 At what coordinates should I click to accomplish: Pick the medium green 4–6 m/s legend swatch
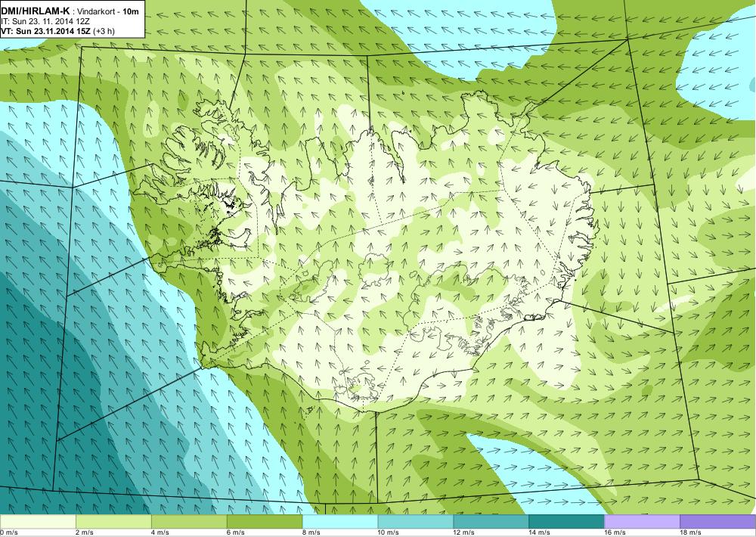point(189,522)
